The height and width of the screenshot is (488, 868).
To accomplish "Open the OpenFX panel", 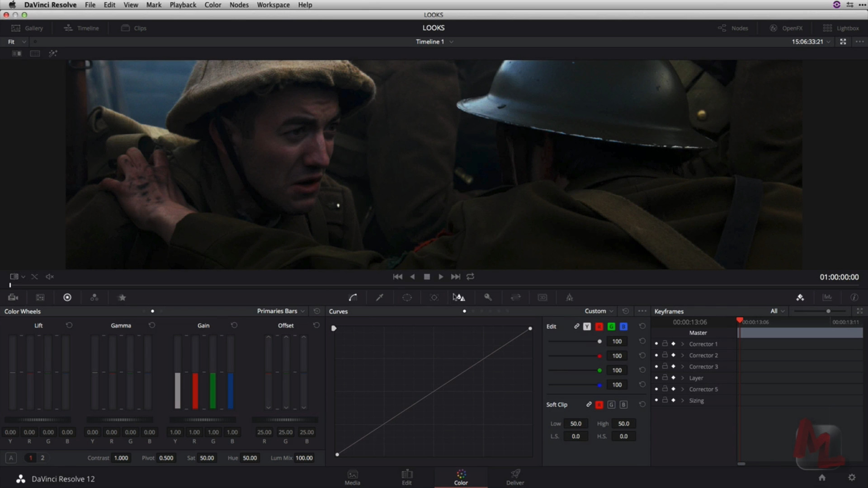I will point(786,28).
